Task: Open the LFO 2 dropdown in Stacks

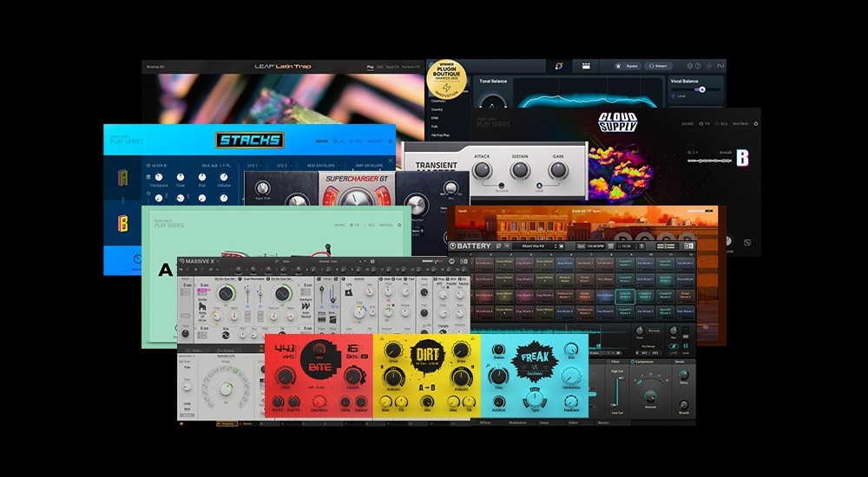Action: (x=281, y=166)
